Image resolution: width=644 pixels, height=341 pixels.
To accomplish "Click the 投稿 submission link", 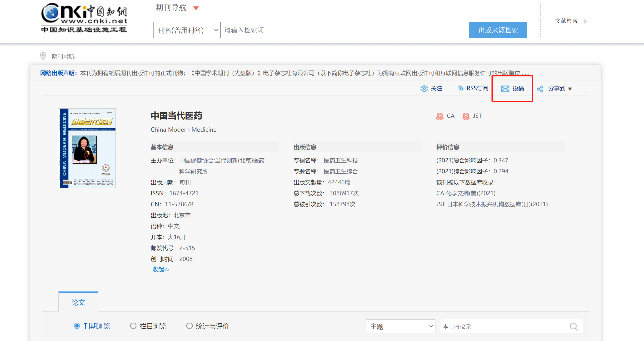I will 518,88.
